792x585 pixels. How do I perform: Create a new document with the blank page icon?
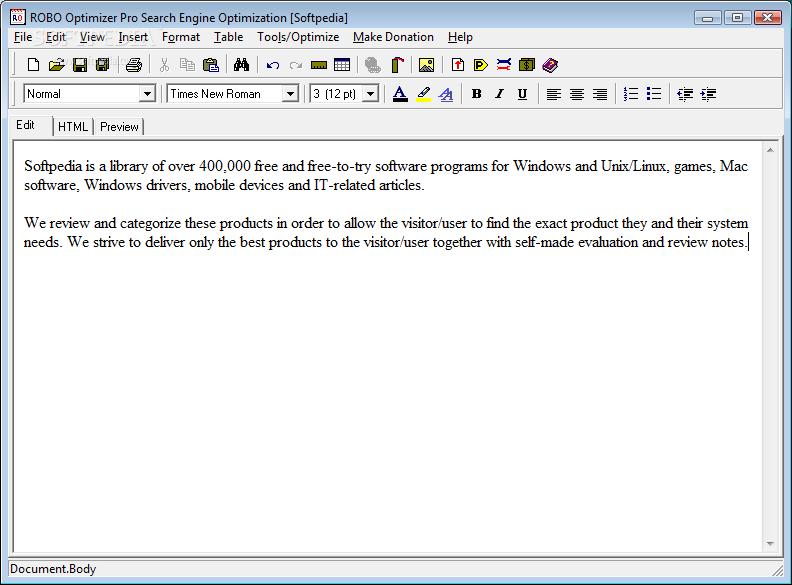pos(33,65)
